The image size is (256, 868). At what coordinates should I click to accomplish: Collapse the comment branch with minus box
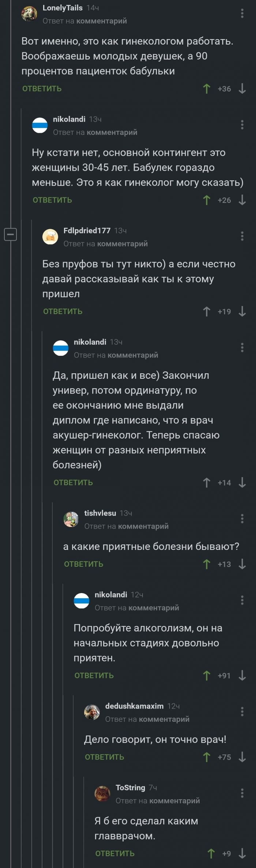(10, 234)
